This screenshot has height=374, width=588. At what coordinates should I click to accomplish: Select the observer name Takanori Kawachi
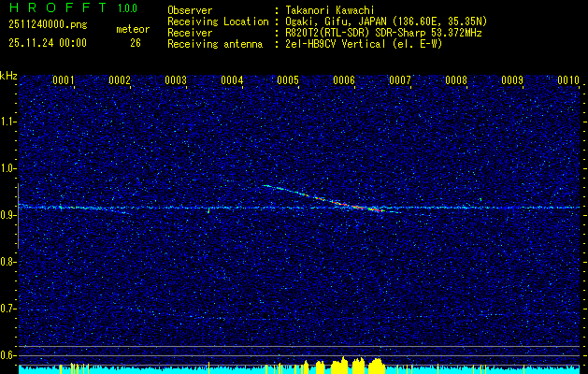pyautogui.click(x=332, y=10)
